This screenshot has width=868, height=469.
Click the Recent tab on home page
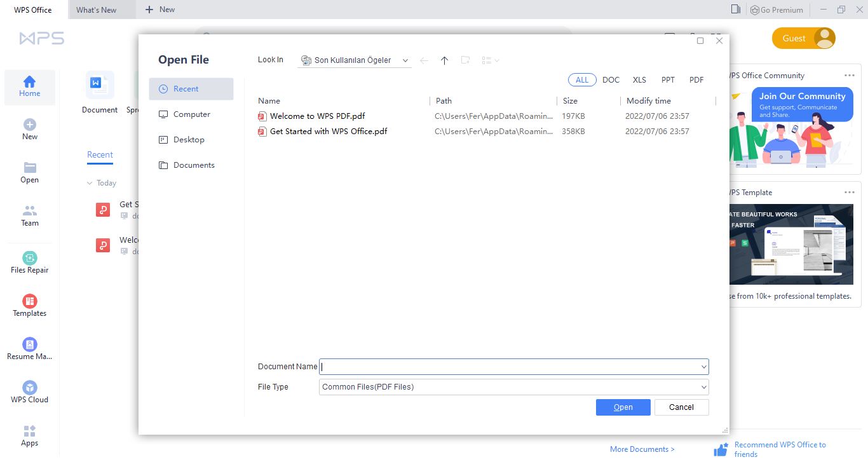(x=100, y=155)
